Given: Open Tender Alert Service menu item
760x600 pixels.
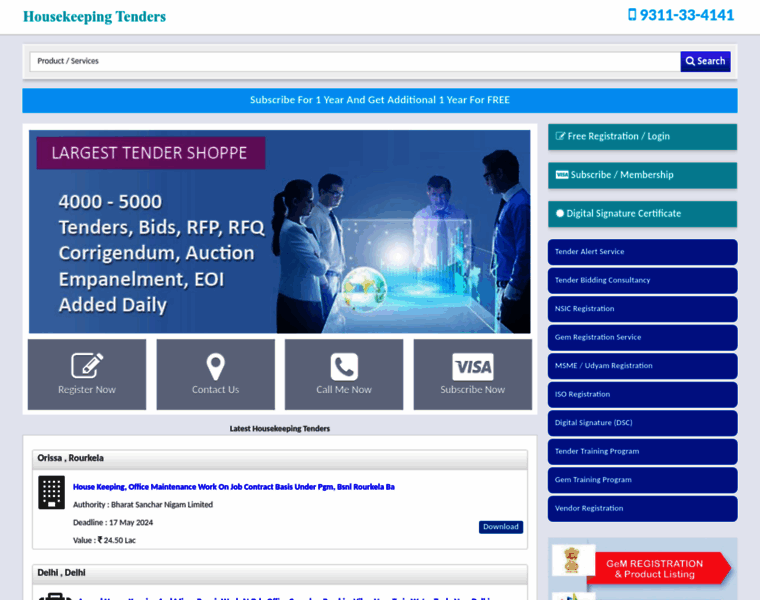Looking at the screenshot, I should [642, 252].
